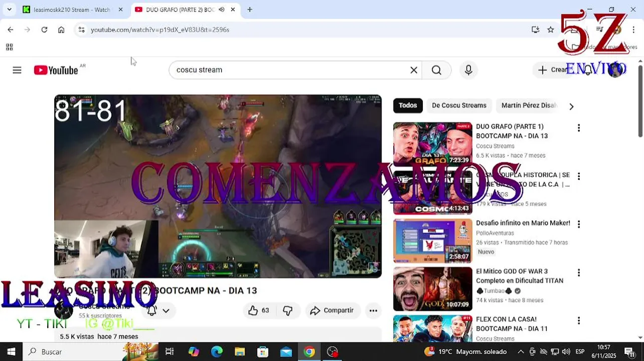
Task: Open El Mitico GOD OF WAR 3 title
Action: point(519,276)
